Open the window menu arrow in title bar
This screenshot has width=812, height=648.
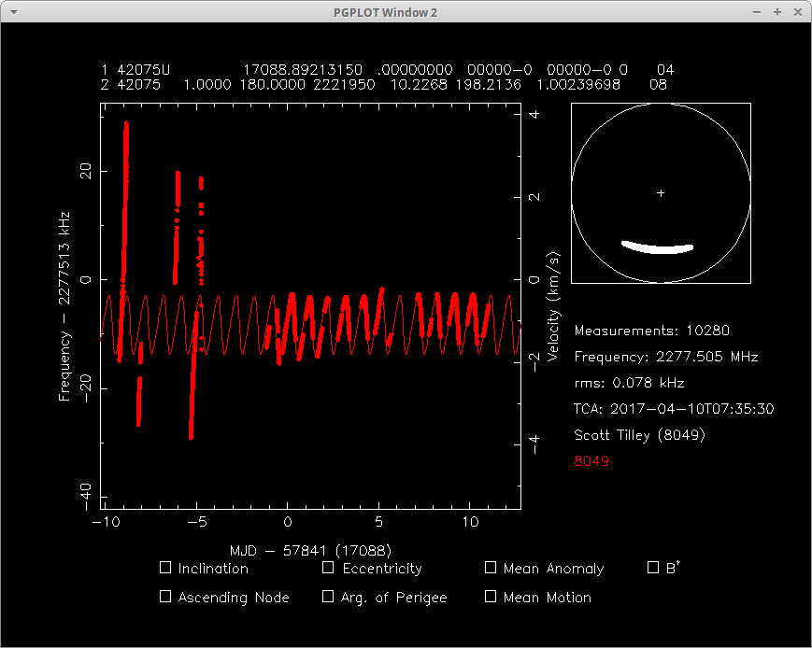point(13,12)
